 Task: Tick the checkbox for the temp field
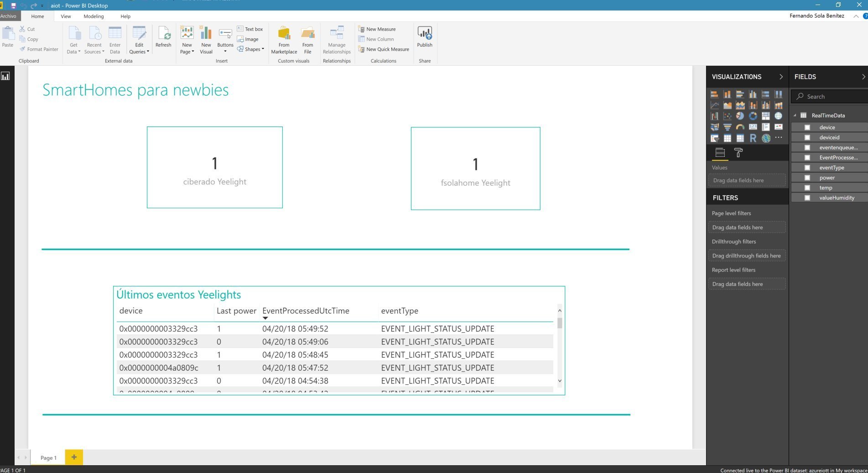click(807, 188)
